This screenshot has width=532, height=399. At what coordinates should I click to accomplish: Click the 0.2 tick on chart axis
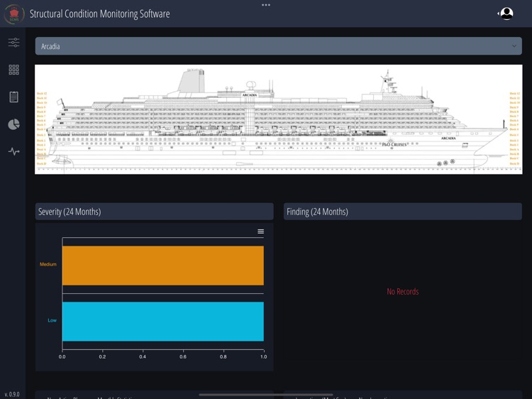tap(102, 356)
